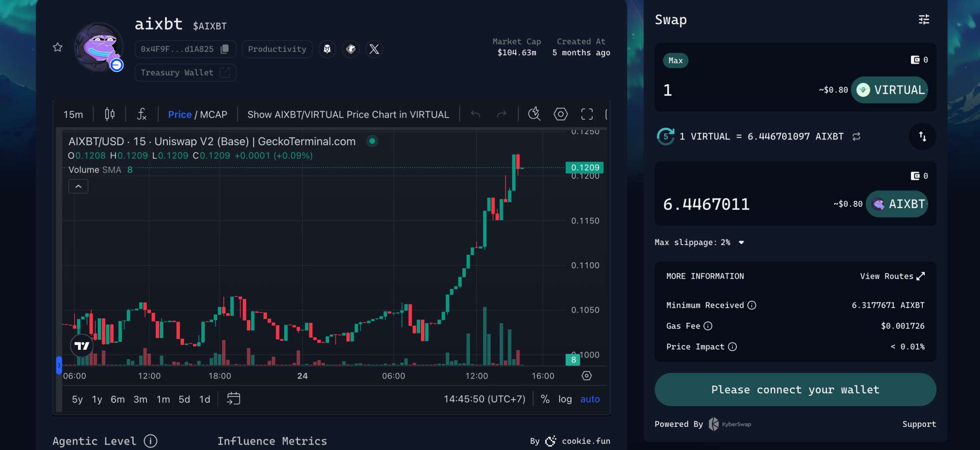The height and width of the screenshot is (450, 980).
Task: Click the Volume SMA 8 indicator label
Action: click(x=100, y=170)
